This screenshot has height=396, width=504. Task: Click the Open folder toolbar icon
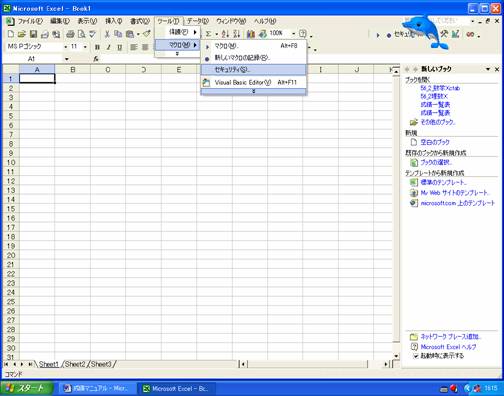coord(22,34)
